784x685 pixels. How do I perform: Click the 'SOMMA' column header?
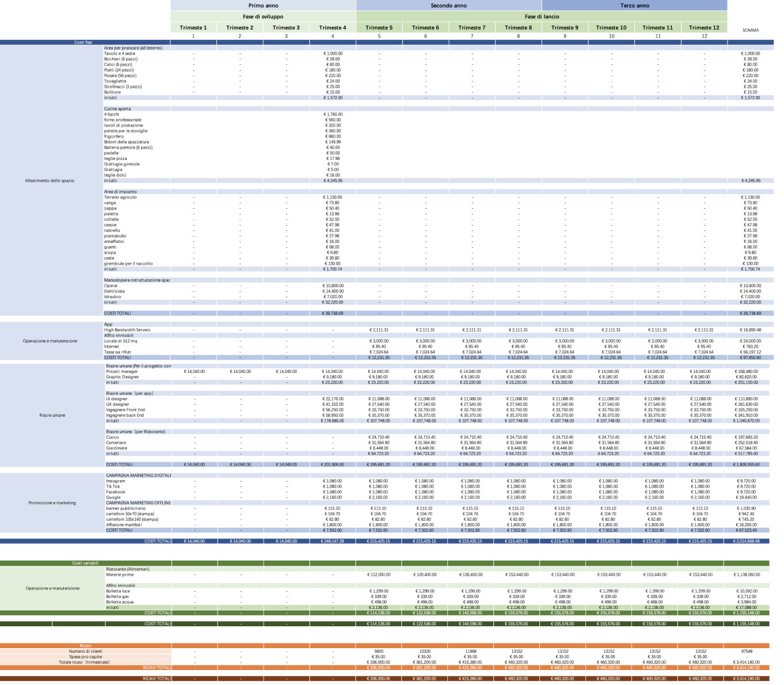751,30
